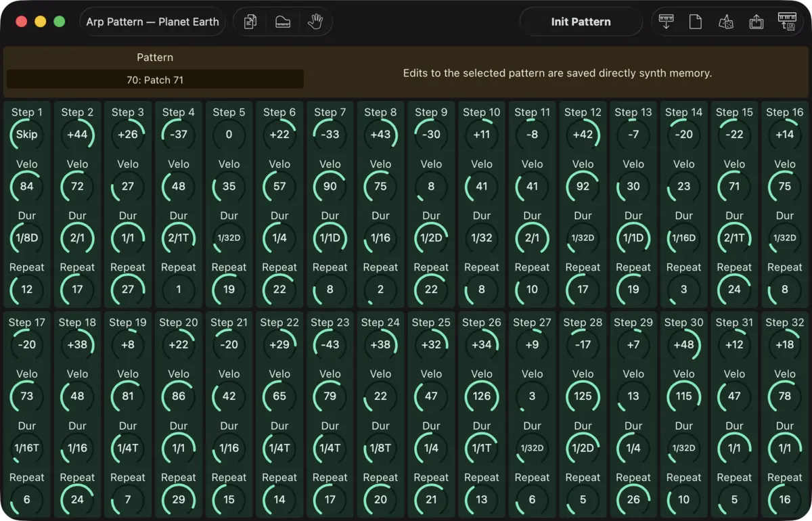Click Step 15 Repeat knob showing 24
812x521 pixels.
[734, 290]
